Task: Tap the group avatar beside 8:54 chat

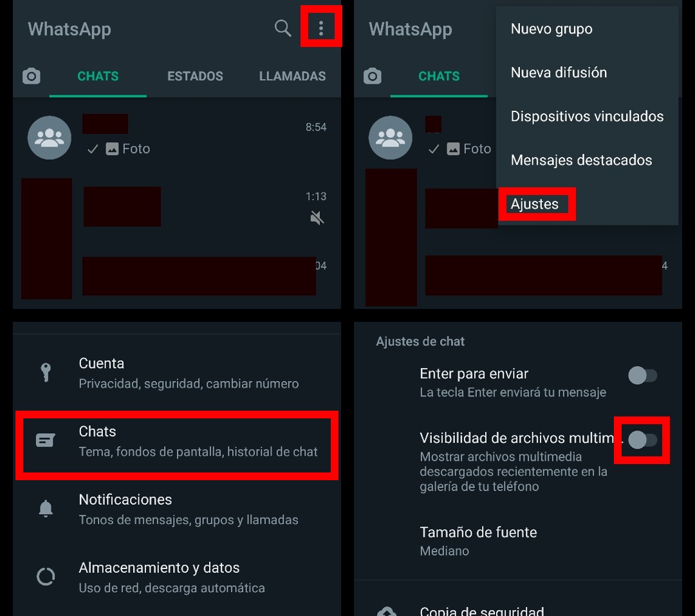Action: [49, 138]
